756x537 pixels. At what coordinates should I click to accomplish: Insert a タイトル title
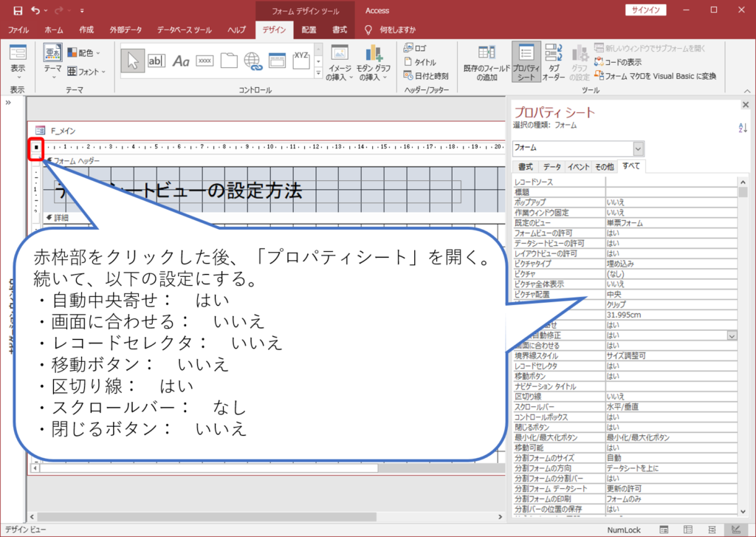coord(420,62)
